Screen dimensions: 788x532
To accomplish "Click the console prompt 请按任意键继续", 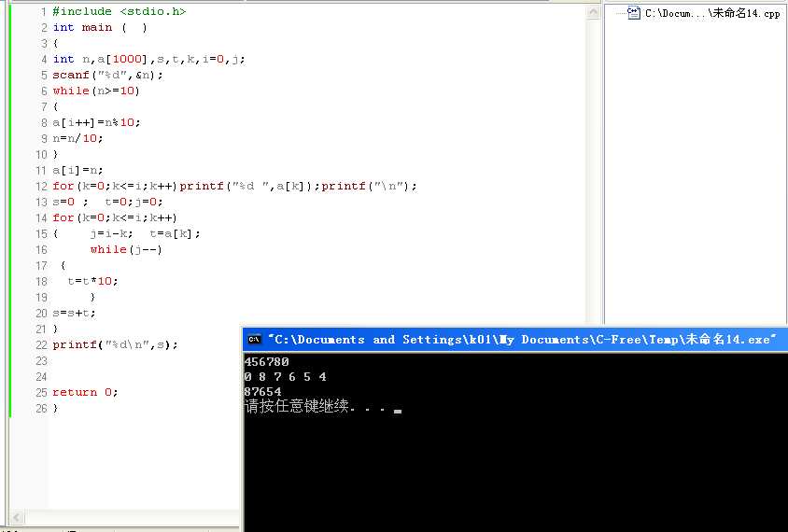I will coord(316,406).
